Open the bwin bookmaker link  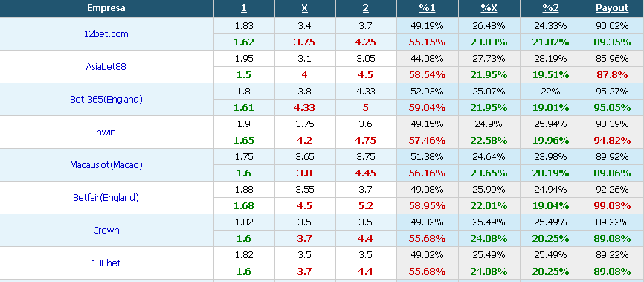click(106, 132)
